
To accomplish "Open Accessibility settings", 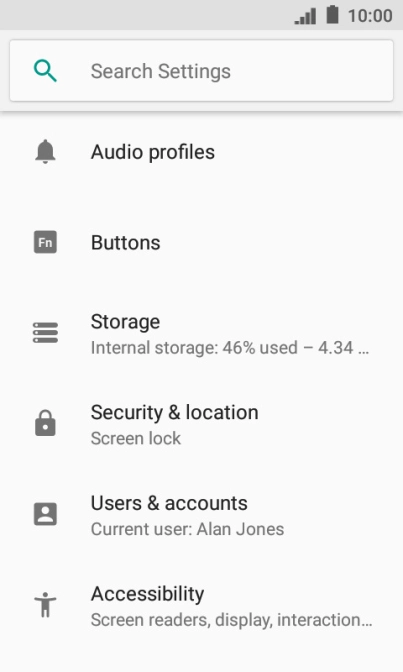I will click(x=202, y=606).
